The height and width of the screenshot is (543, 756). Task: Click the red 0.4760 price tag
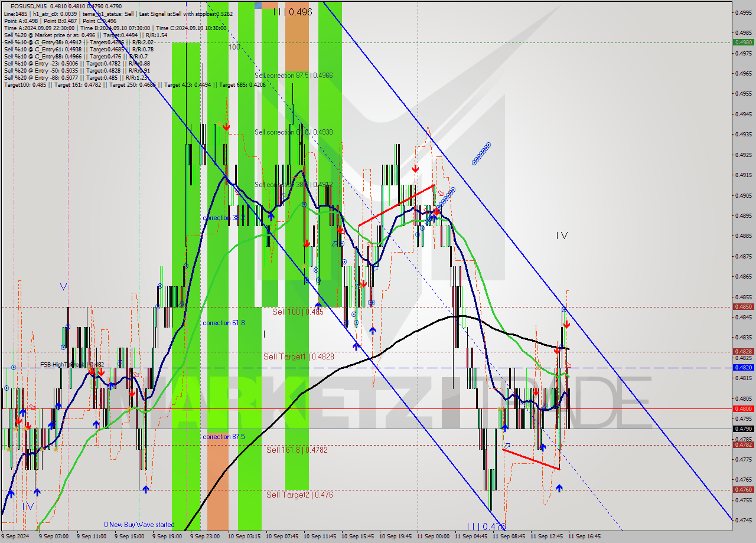coord(743,489)
